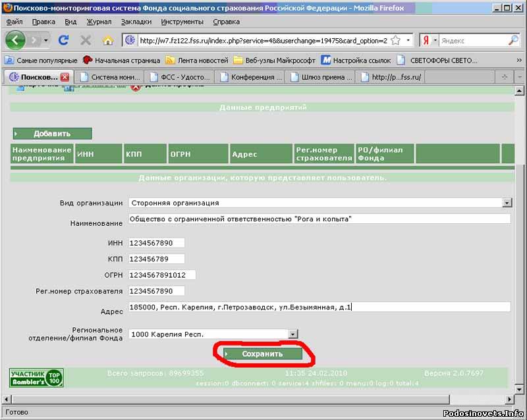Open the Правка menu
This screenshot has height=420, width=527.
[x=43, y=22]
